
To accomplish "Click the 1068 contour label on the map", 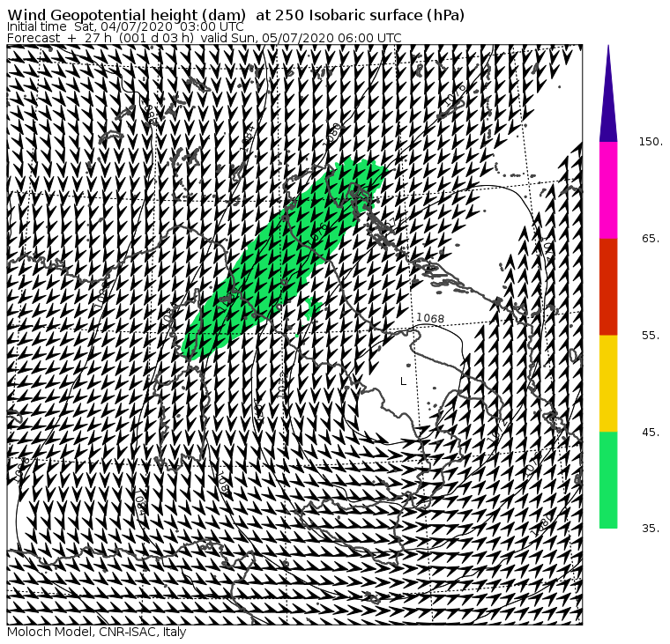I will (x=430, y=318).
